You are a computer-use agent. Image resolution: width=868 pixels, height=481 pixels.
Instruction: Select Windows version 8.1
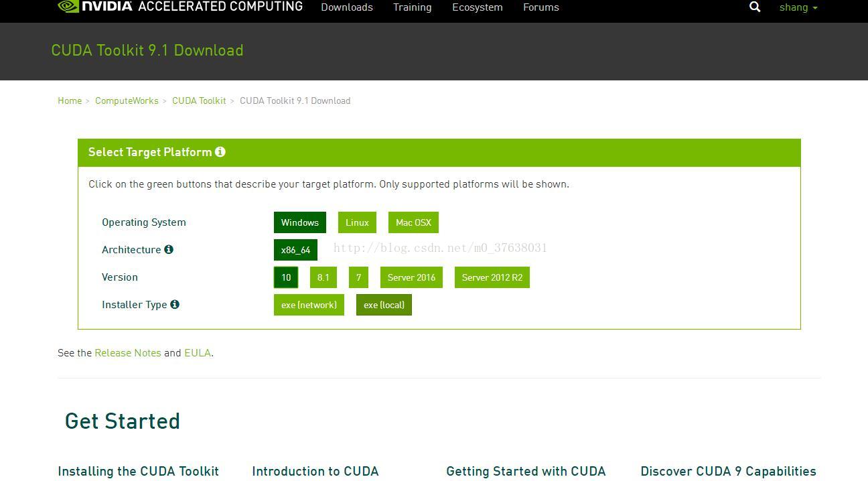tap(323, 277)
